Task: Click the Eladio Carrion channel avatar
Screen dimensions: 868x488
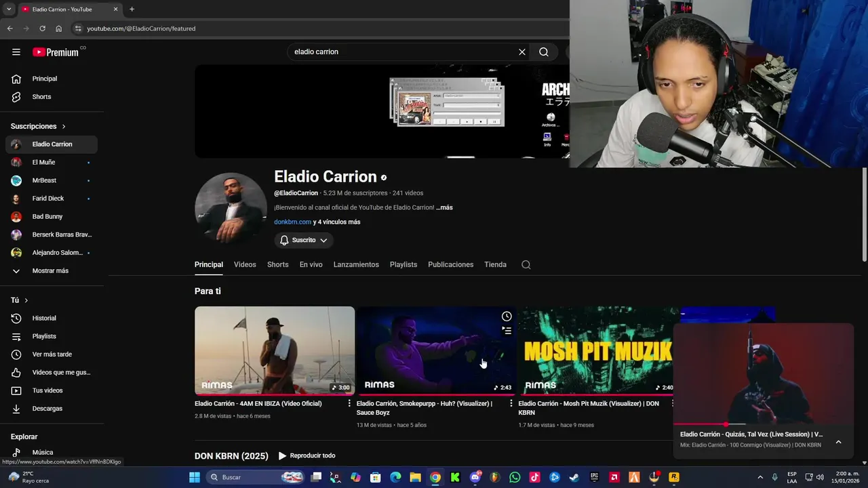Action: [231, 208]
